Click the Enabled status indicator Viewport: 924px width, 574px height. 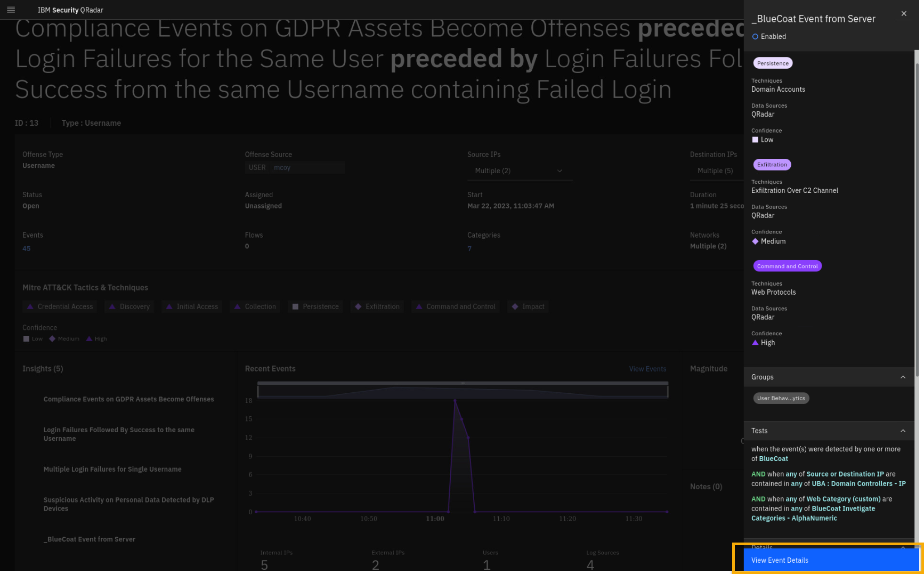coord(769,36)
